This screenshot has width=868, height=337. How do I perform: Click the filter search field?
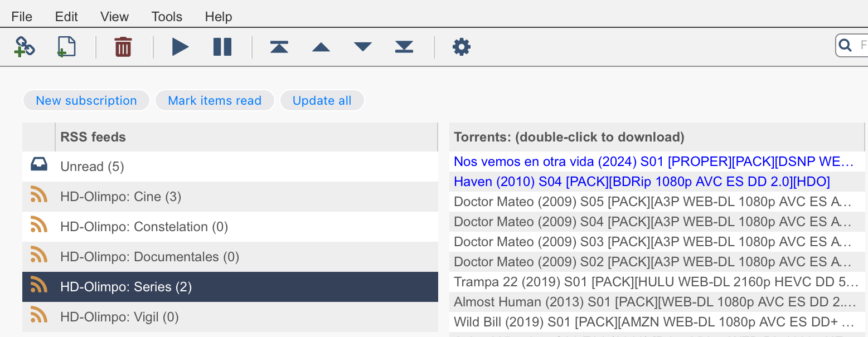click(x=852, y=45)
